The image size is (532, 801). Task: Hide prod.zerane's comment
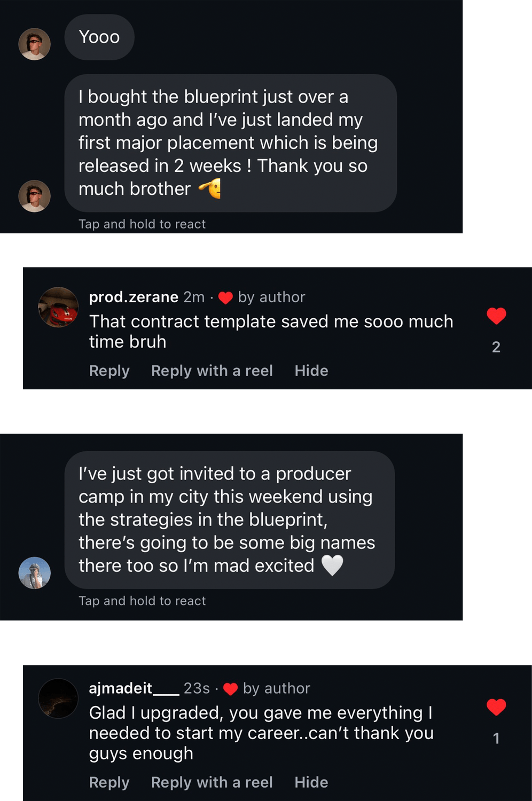pos(311,371)
